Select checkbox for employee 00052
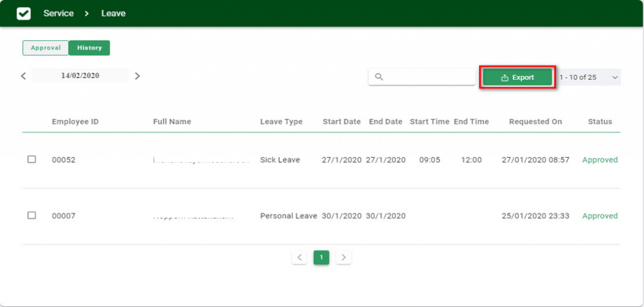Screen dimensions: 644x307 31,160
